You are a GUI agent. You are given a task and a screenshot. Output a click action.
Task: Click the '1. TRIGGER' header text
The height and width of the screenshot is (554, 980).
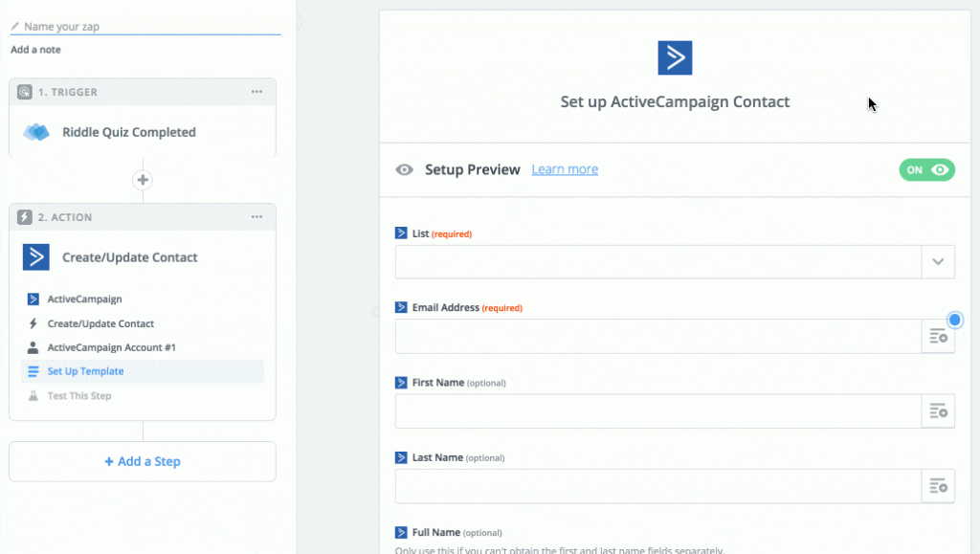(x=68, y=92)
